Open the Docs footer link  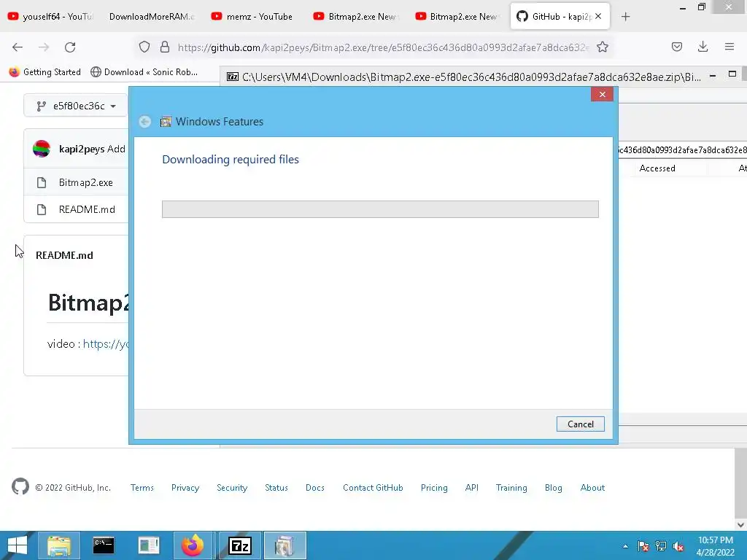(x=315, y=488)
